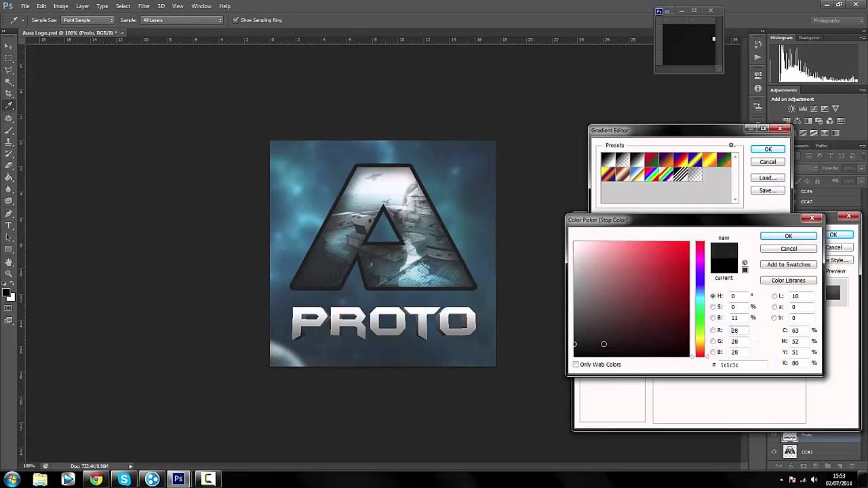This screenshot has width=868, height=488.
Task: Hide the CC#2 layer via eye icon
Action: 774,451
